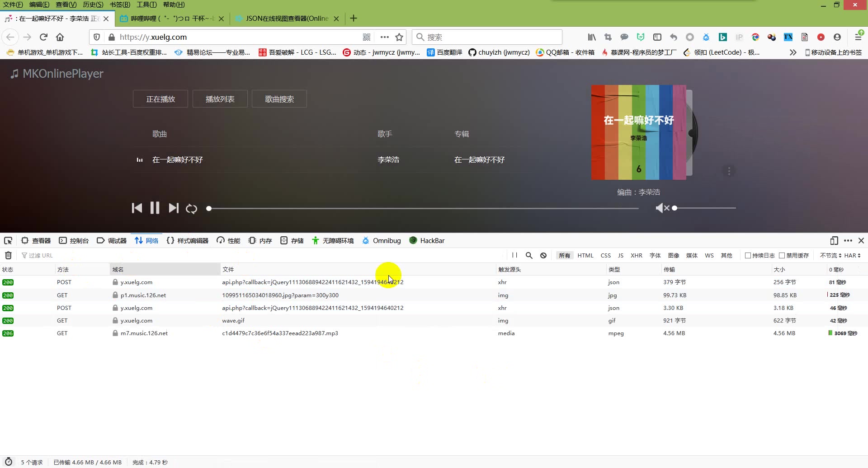Open a new browser tab
This screenshot has width=868, height=468.
pyautogui.click(x=354, y=18)
